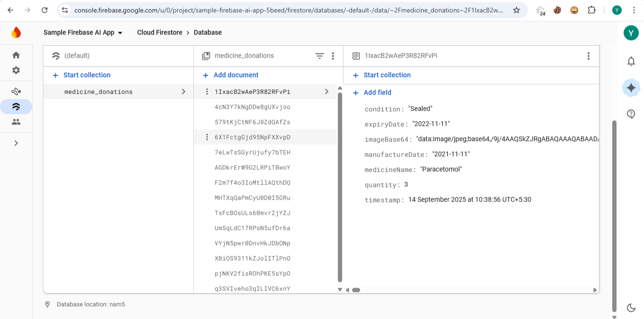Viewport: 644px width, 319px height.
Task: Open Firebase Project Overview home icon
Action: point(16,55)
